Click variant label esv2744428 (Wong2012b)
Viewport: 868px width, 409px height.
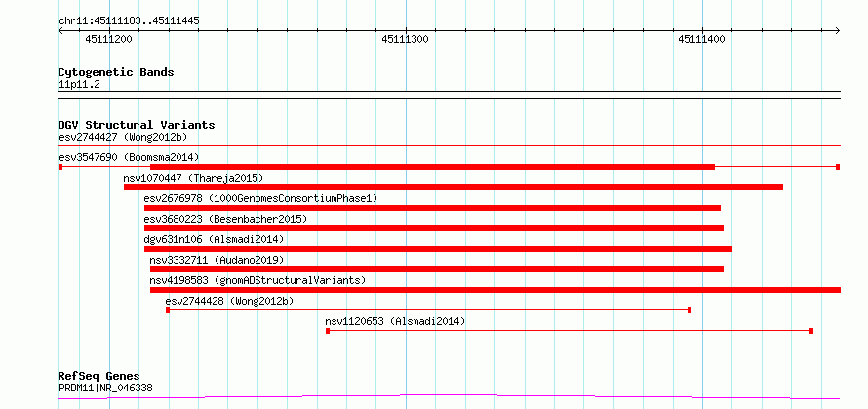pos(229,301)
